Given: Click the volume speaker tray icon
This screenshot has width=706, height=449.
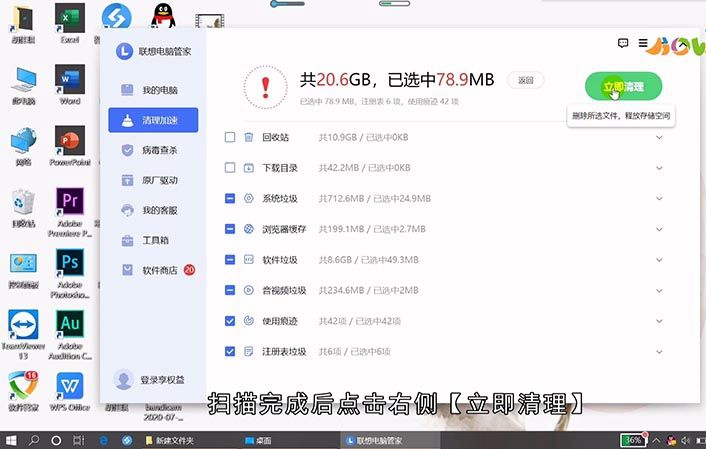Looking at the screenshot, I should (x=685, y=440).
